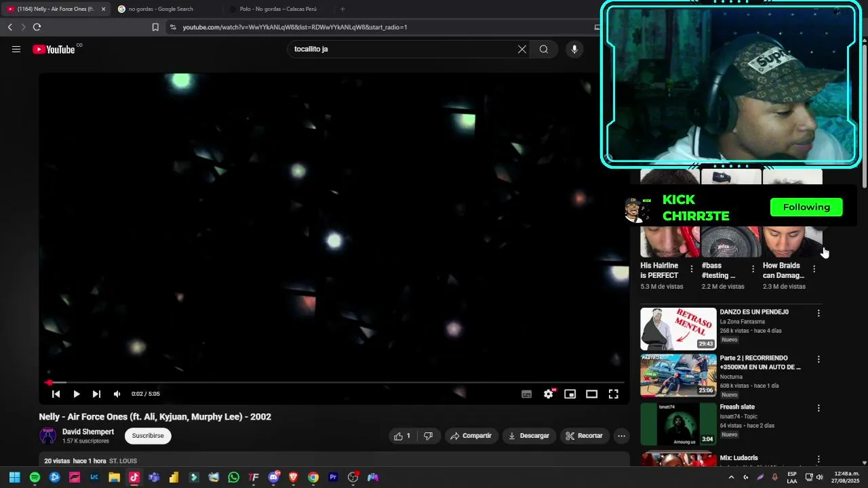
Task: Close the Nelly - Air Force Ones tab
Action: coord(103,9)
